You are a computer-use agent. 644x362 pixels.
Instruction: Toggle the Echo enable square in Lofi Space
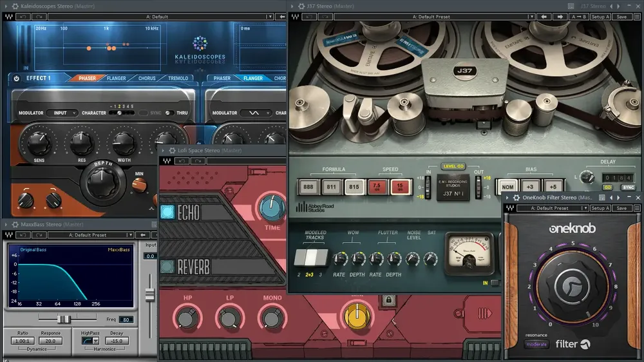pos(167,212)
